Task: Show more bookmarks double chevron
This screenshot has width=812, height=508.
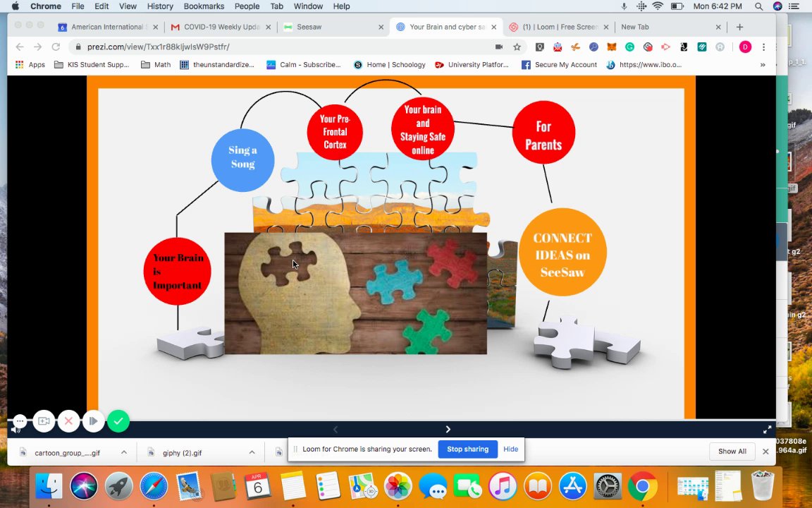Action: point(763,65)
